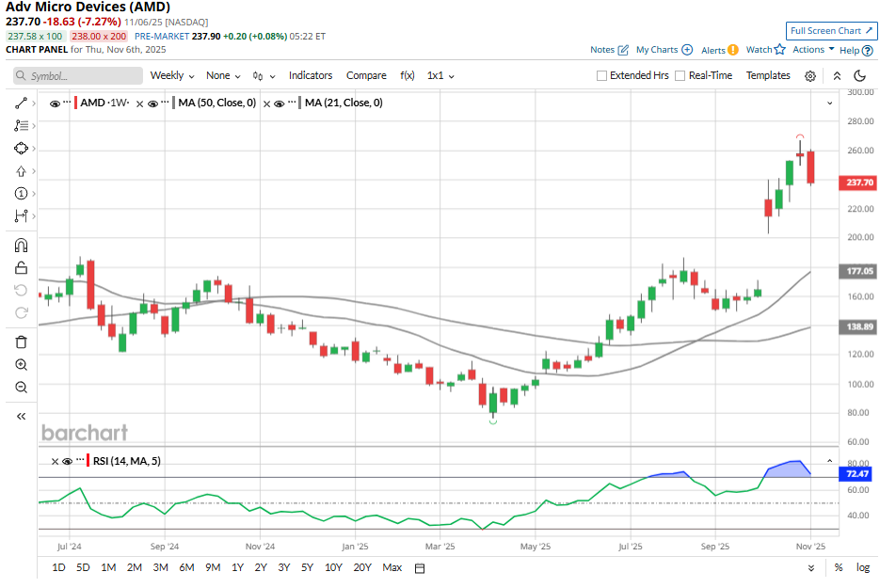Zoom out with the magnifier minus icon

(x=21, y=388)
